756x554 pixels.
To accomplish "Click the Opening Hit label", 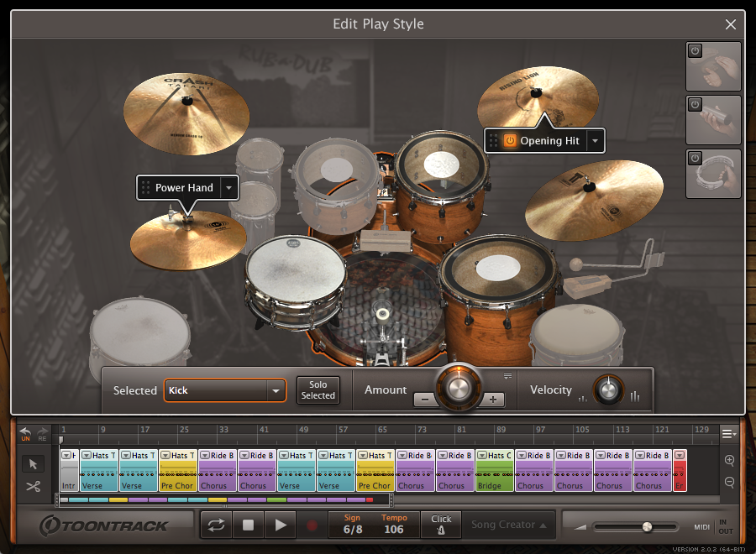I will click(x=549, y=141).
